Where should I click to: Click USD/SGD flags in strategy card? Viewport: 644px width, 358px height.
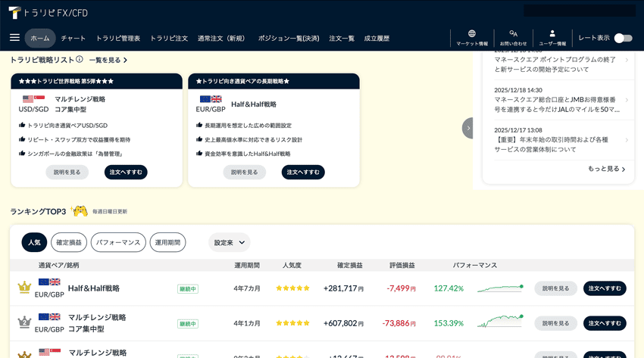coord(33,99)
